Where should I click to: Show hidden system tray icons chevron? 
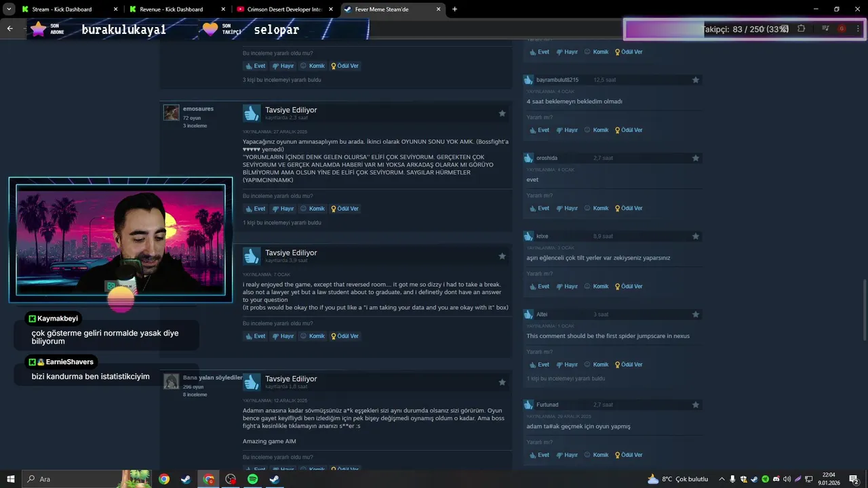click(722, 479)
